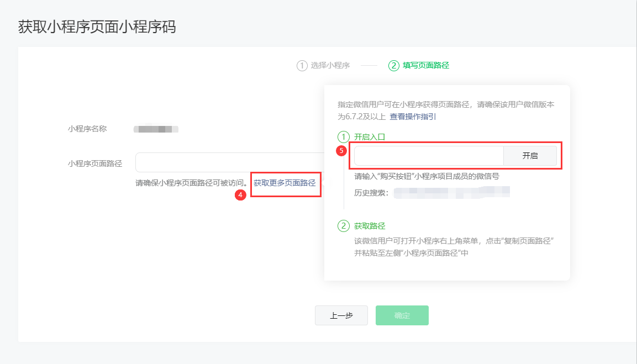Click the 获取小程序页面小程序码 page title
Screen dimensions: 637x364
[97, 27]
